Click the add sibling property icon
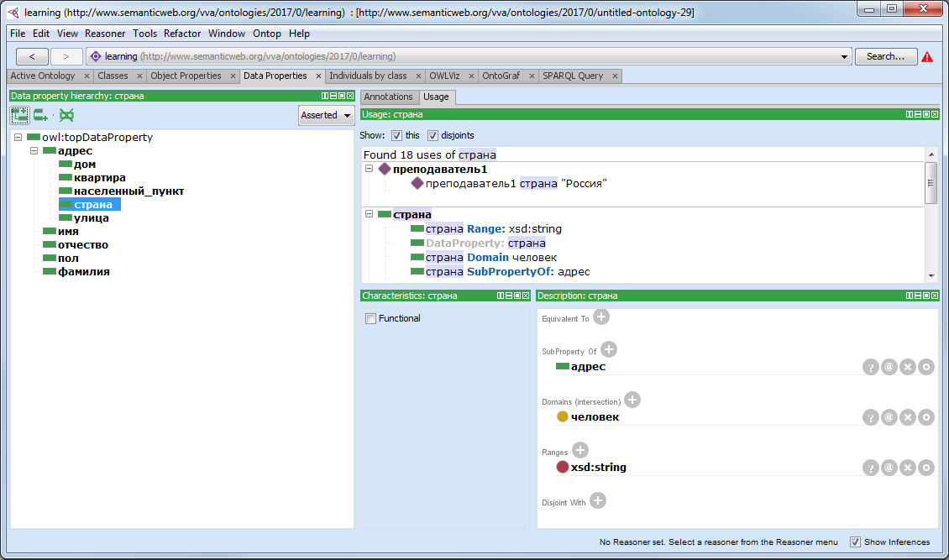This screenshot has height=560, width=949. click(x=41, y=115)
